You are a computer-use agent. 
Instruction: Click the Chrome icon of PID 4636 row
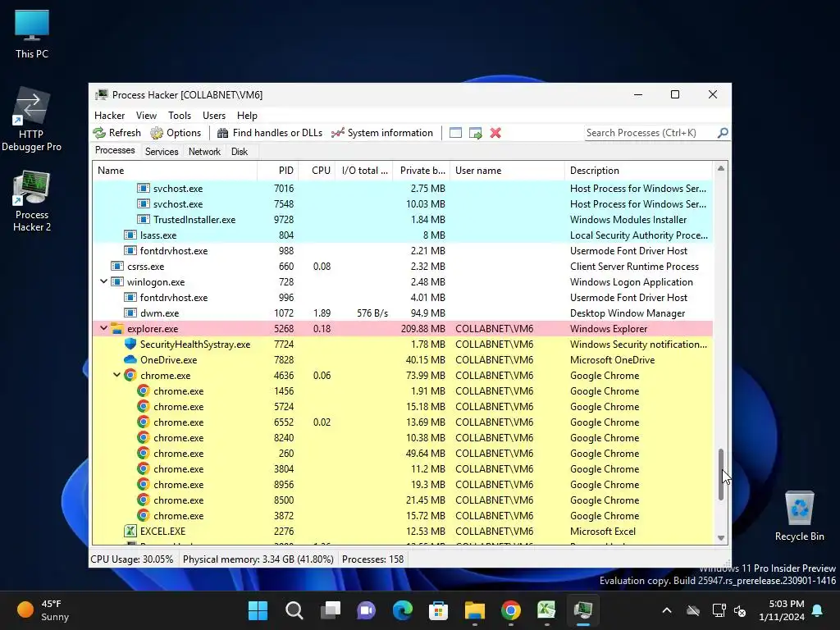tap(130, 375)
